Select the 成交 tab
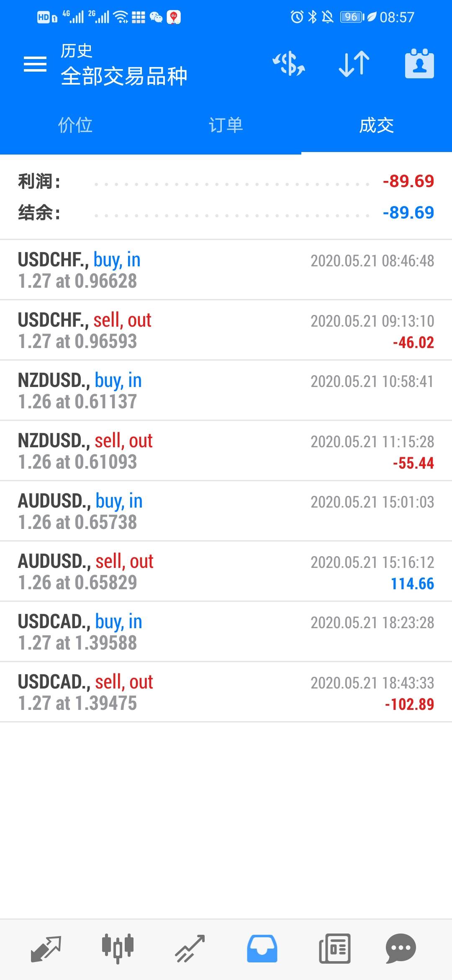 (x=377, y=125)
